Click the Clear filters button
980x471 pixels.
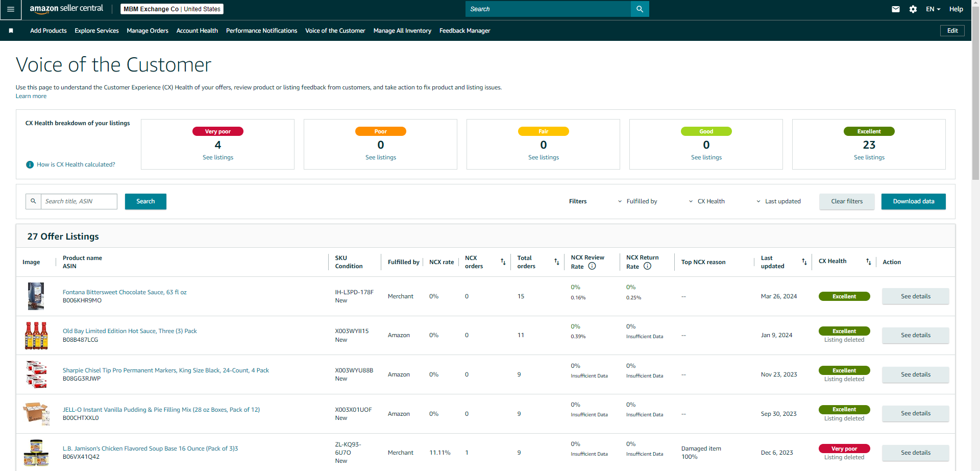(847, 201)
